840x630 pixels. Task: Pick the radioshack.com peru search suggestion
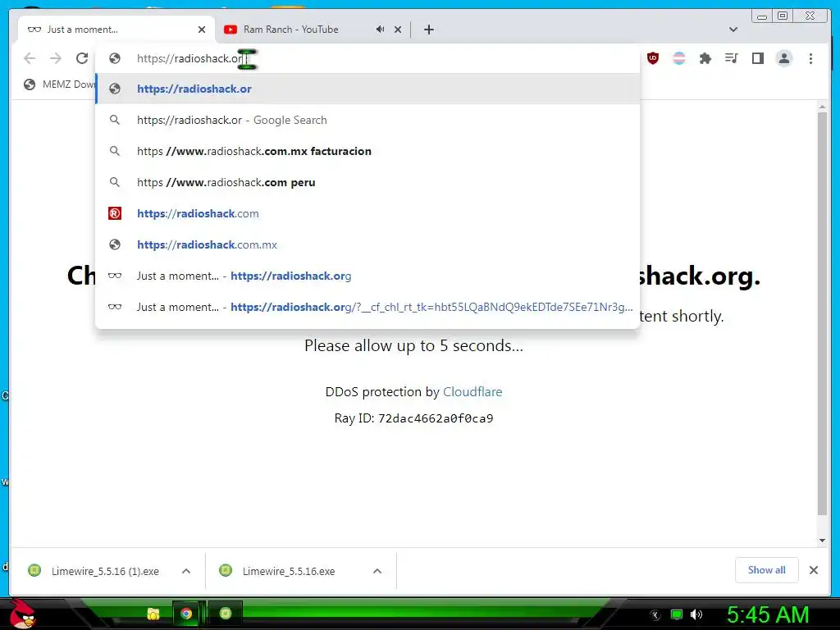(x=367, y=182)
